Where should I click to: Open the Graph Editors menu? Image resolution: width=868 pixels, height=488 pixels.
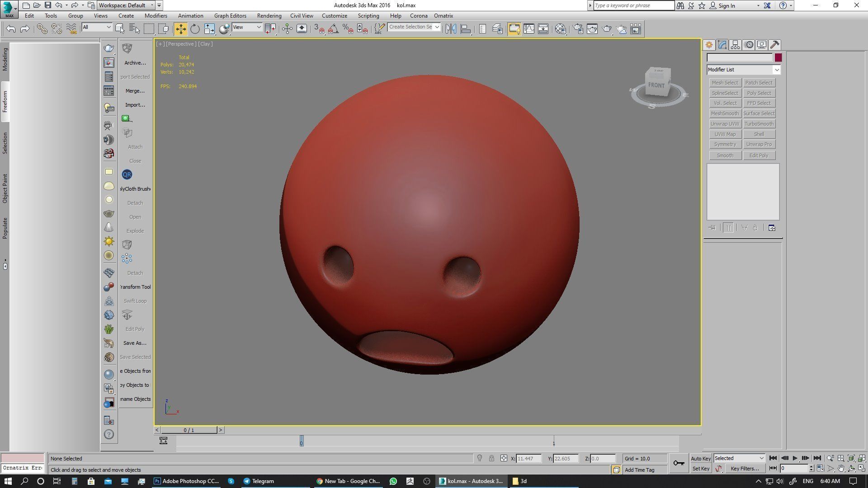[x=230, y=15]
